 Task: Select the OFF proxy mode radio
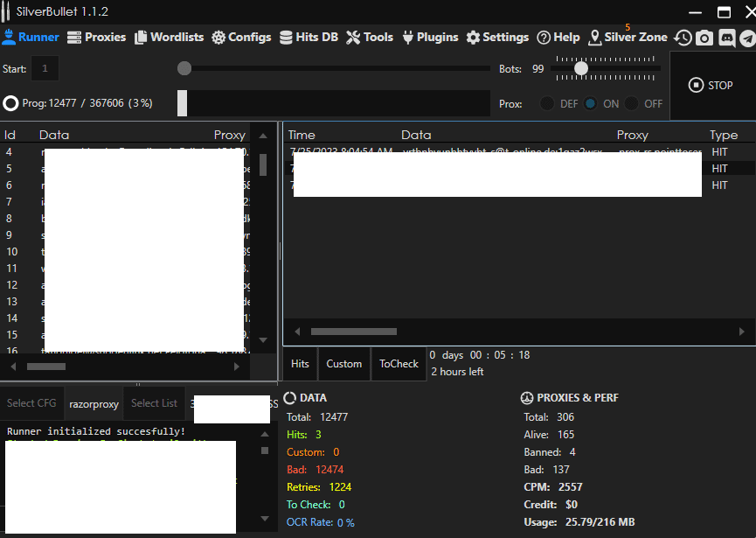pos(631,103)
